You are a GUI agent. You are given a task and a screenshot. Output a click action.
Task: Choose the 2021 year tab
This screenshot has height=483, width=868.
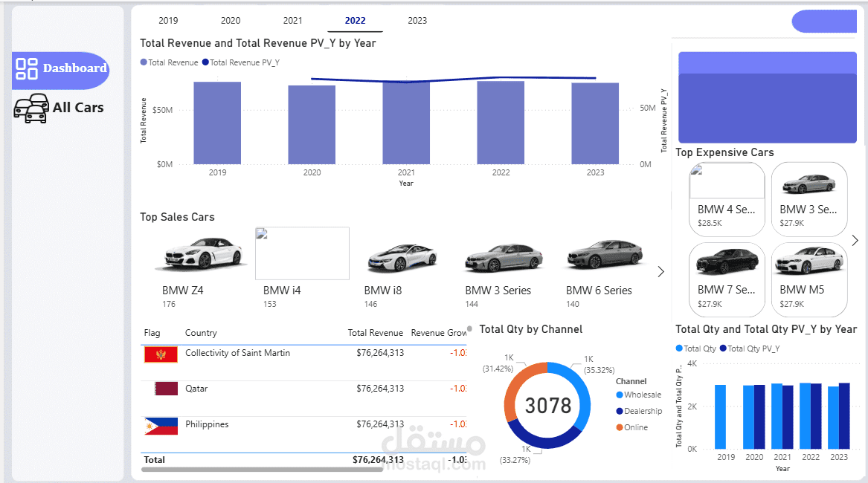(x=293, y=21)
